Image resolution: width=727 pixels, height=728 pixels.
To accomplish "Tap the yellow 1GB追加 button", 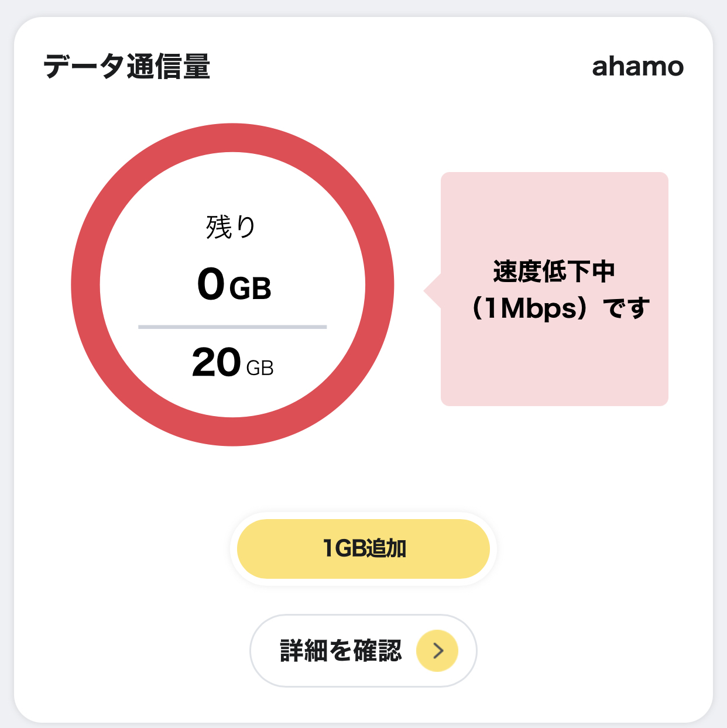I will [363, 548].
